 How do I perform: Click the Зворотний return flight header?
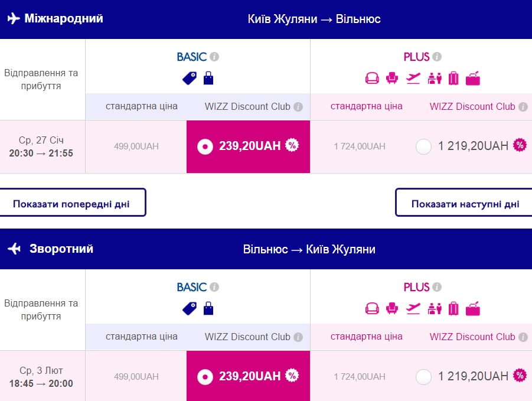click(x=61, y=249)
